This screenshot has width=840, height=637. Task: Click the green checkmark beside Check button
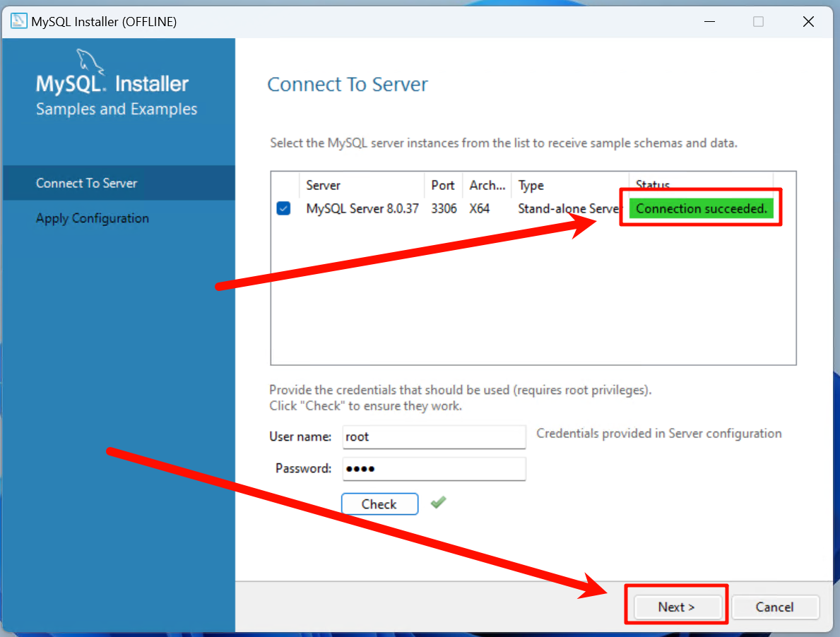[438, 502]
